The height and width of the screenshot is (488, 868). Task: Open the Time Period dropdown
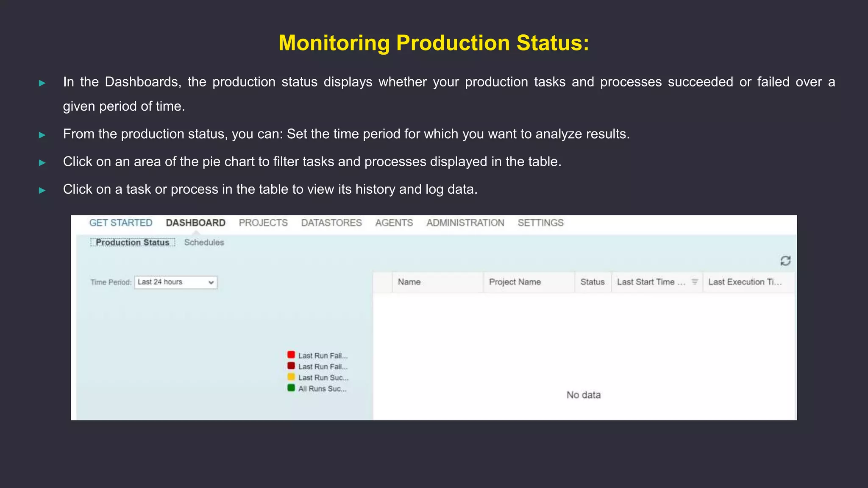coord(176,282)
